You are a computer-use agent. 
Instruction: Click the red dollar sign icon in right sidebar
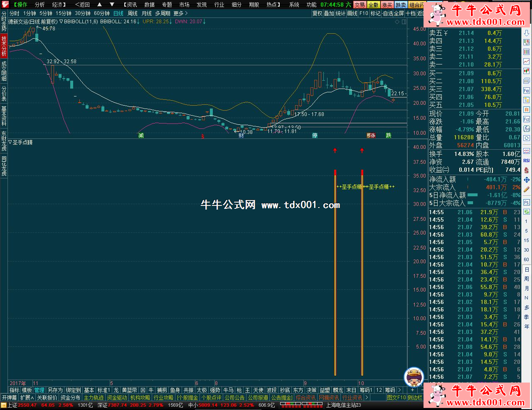coord(527,170)
